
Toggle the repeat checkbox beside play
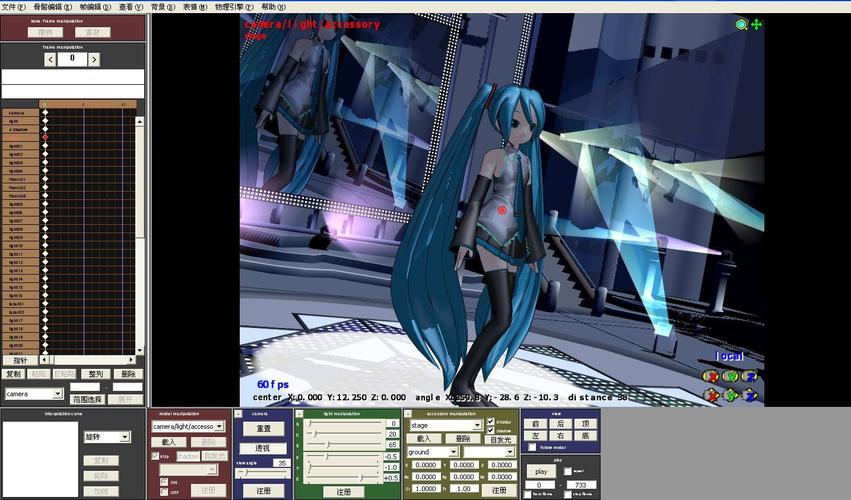point(567,471)
